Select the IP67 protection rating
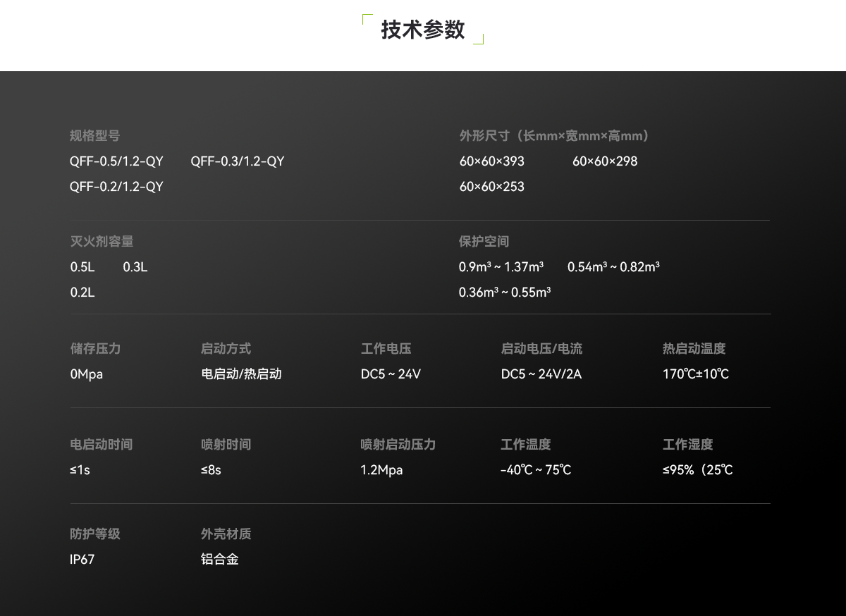The width and height of the screenshot is (846, 616). (x=82, y=559)
